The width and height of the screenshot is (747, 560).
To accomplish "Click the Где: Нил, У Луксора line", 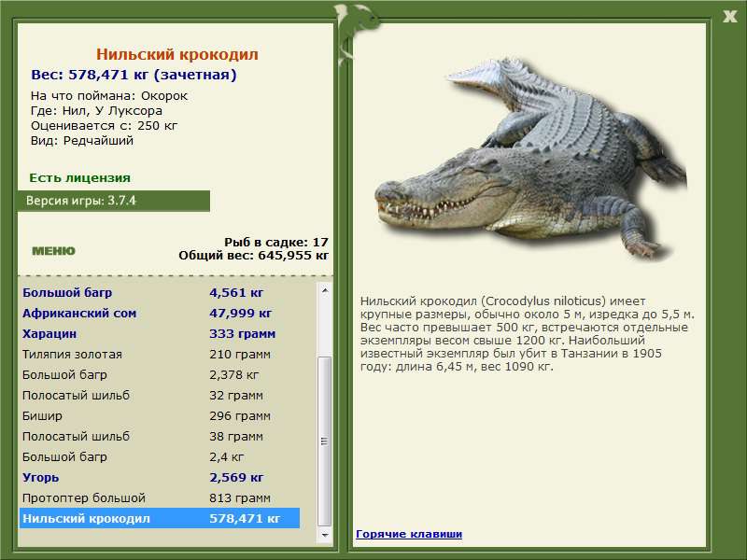I will click(x=96, y=110).
